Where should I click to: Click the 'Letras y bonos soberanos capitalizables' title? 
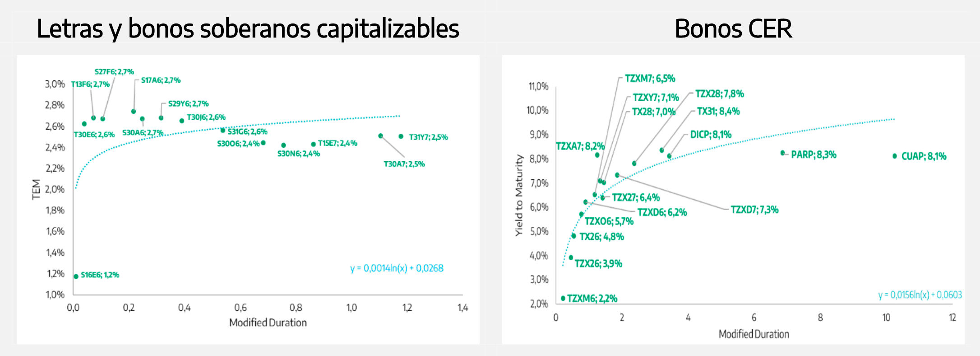(248, 29)
